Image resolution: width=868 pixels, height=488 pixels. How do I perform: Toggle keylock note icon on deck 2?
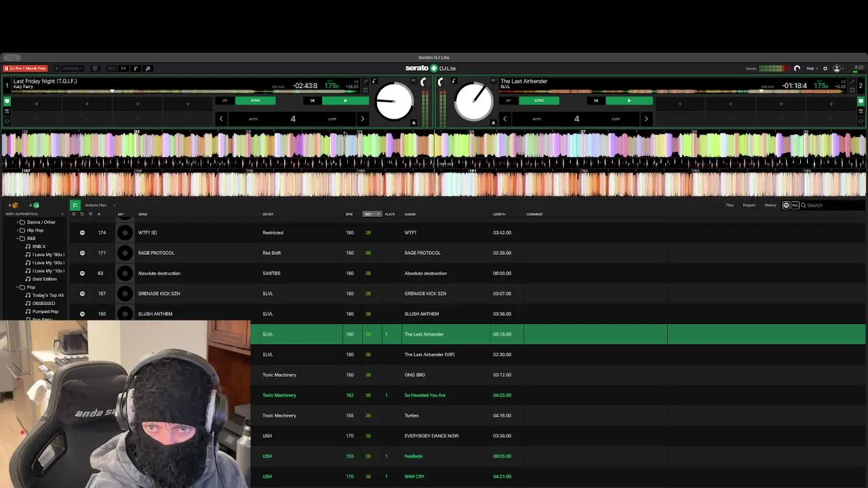(454, 81)
